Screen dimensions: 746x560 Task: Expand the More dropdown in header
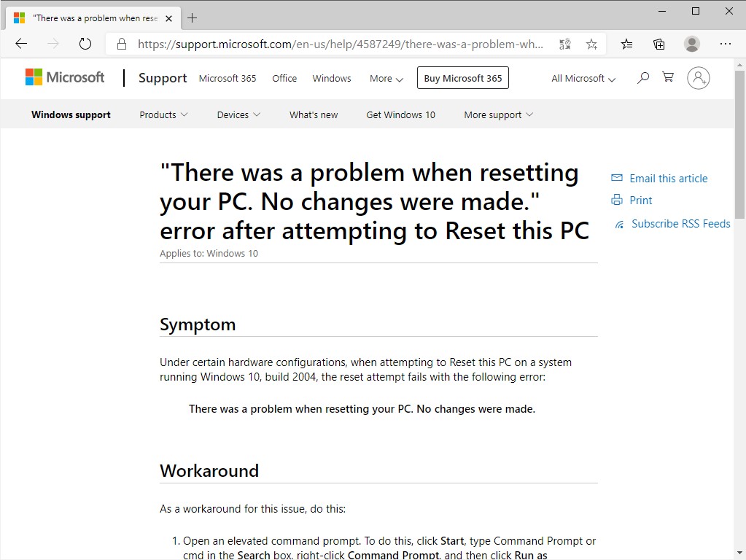tap(386, 79)
